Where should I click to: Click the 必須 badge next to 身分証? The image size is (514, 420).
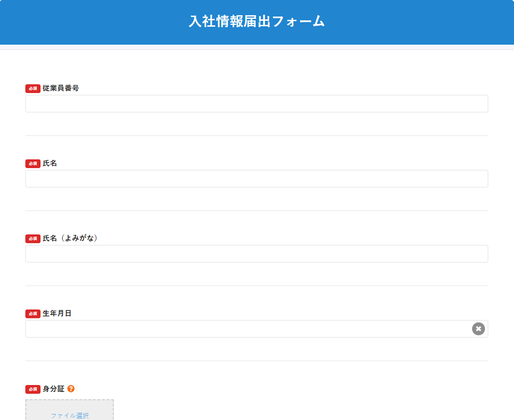[x=32, y=389]
